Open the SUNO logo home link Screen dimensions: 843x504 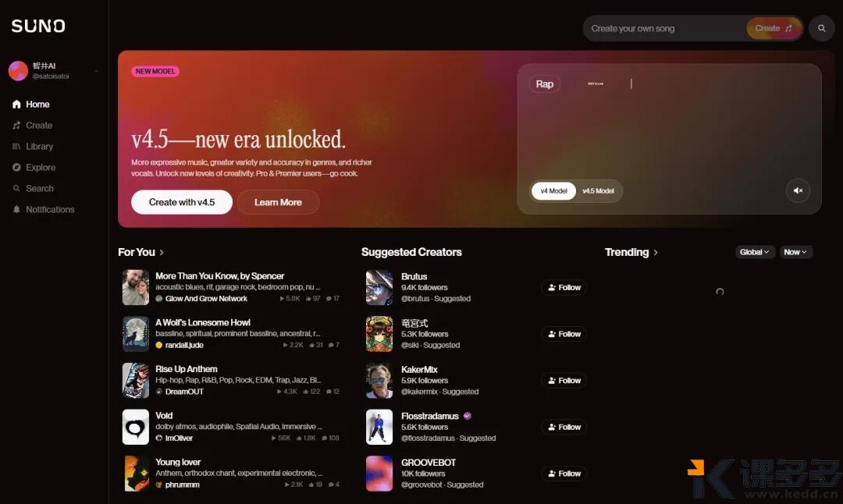click(38, 26)
